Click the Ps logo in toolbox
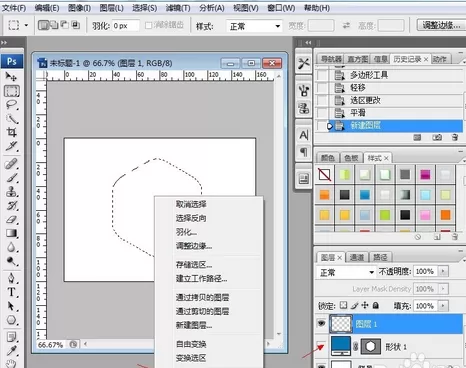 click(x=12, y=61)
